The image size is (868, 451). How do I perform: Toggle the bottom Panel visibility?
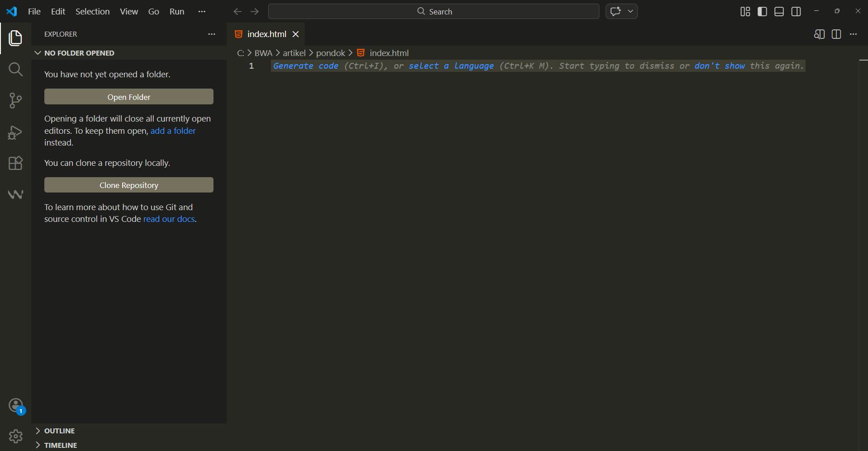(779, 11)
